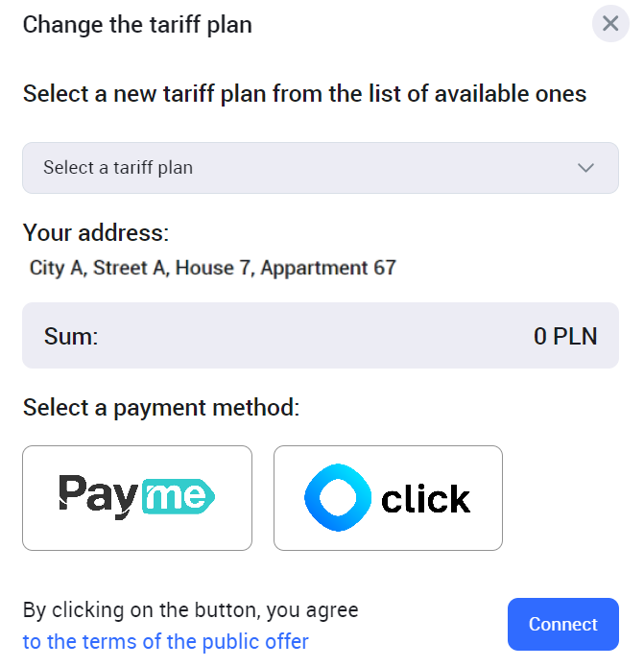
Task: Click the black "click" wordmark
Action: coord(426,499)
